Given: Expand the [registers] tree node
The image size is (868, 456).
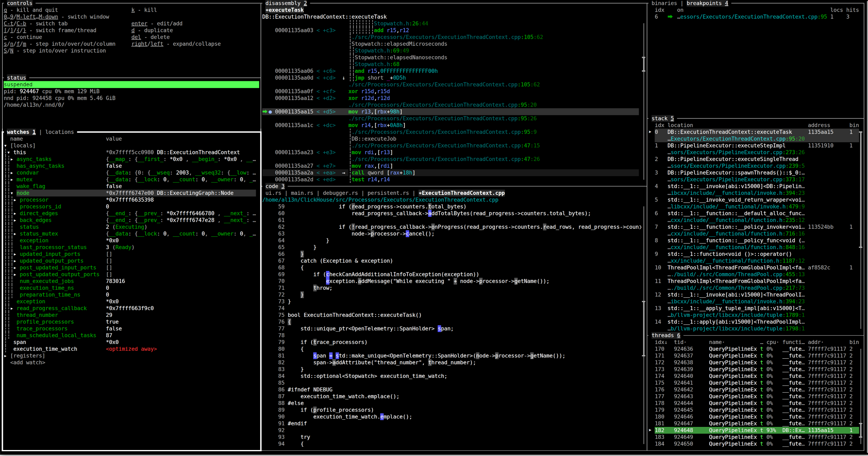Looking at the screenshot, I should point(6,356).
